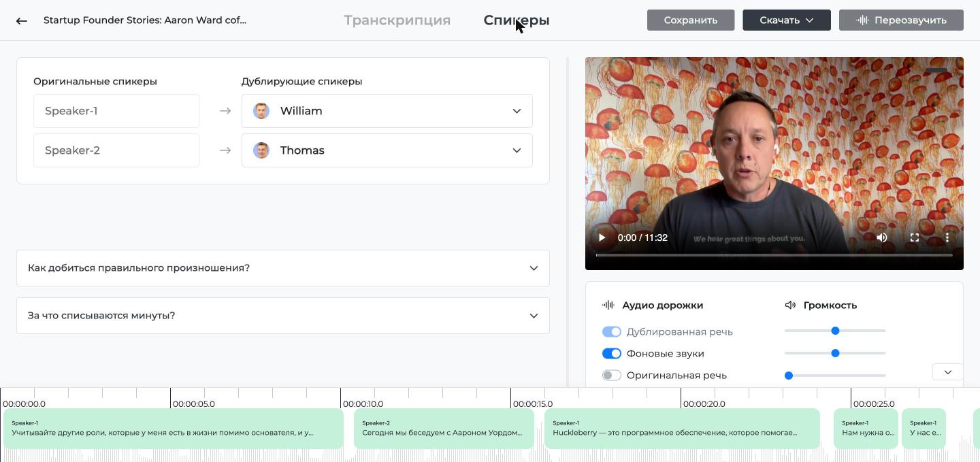Expand За что списываются минуты question
The width and height of the screenshot is (980, 462).
(283, 316)
